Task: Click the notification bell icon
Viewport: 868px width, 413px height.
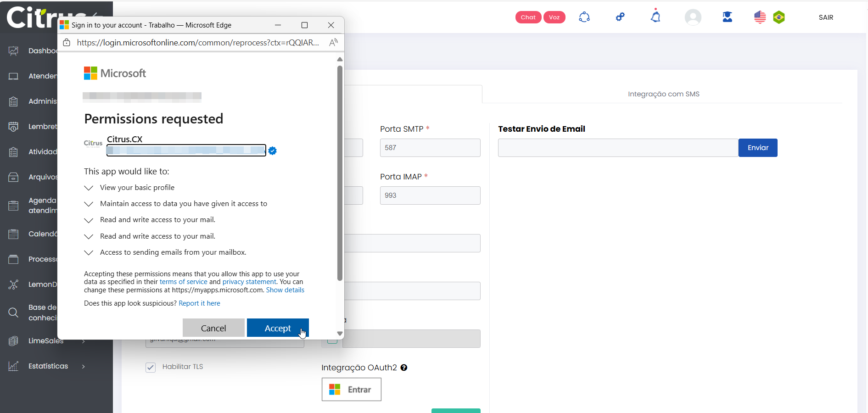Action: 655,17
